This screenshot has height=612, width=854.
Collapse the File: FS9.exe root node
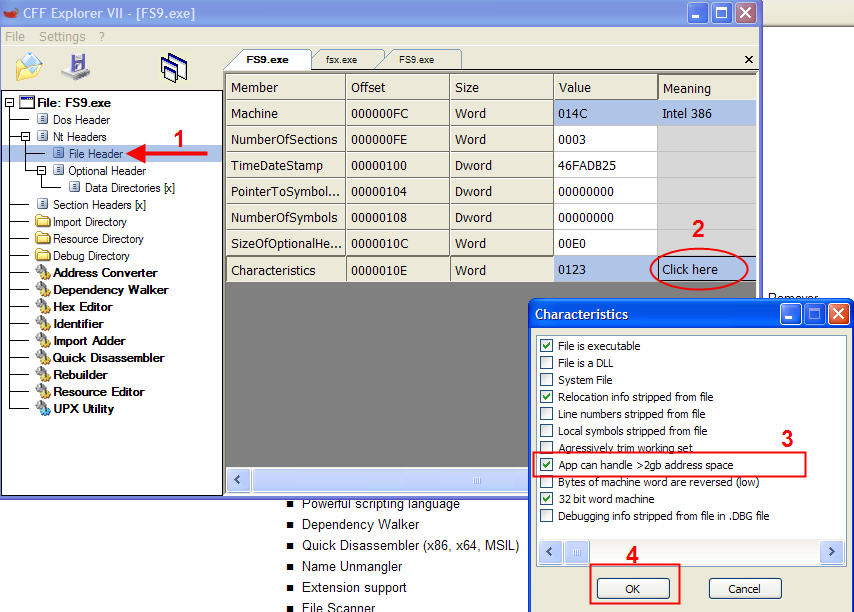point(10,102)
